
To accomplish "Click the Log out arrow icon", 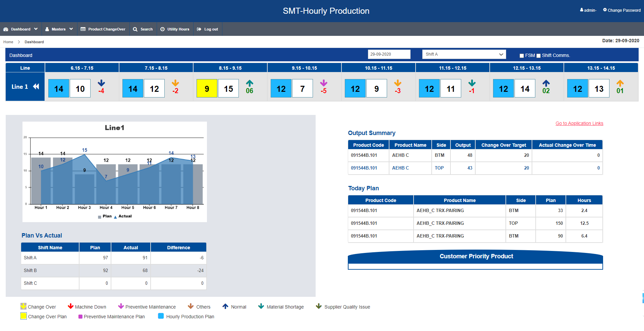I will tap(199, 29).
